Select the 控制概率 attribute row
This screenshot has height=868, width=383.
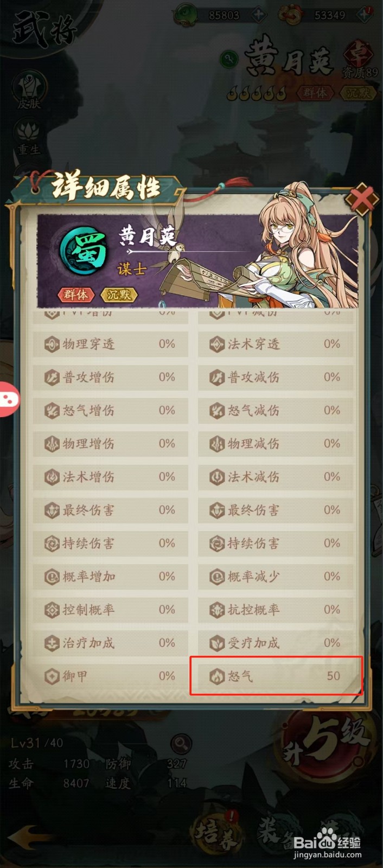coord(111,610)
